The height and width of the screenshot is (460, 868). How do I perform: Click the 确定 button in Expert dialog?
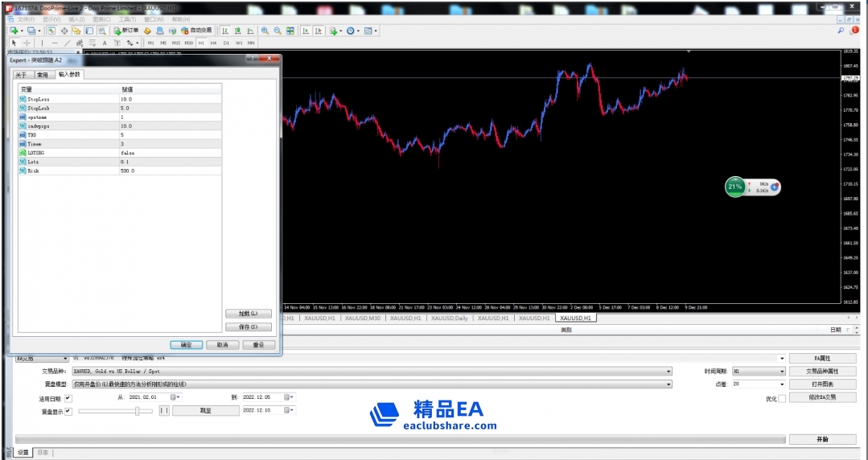(x=186, y=344)
